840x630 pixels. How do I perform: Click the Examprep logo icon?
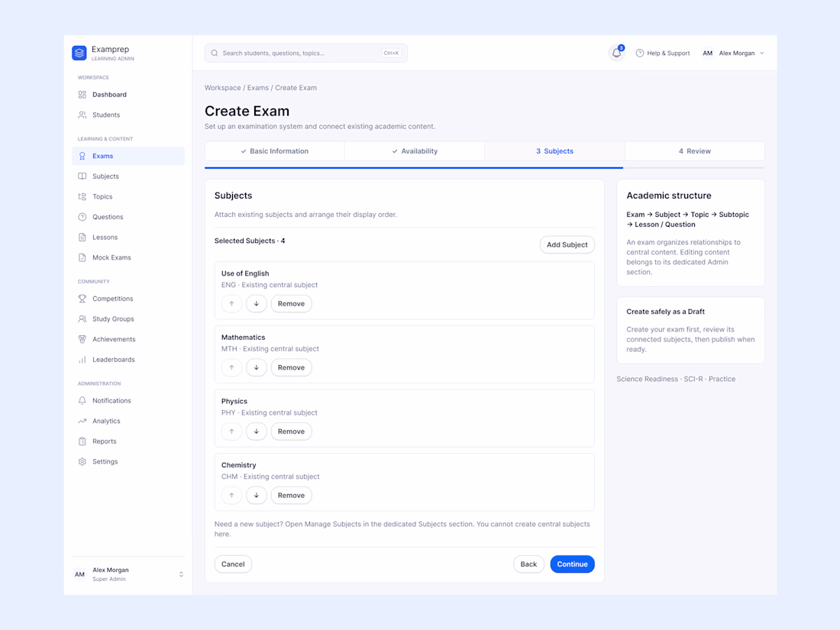click(x=79, y=53)
